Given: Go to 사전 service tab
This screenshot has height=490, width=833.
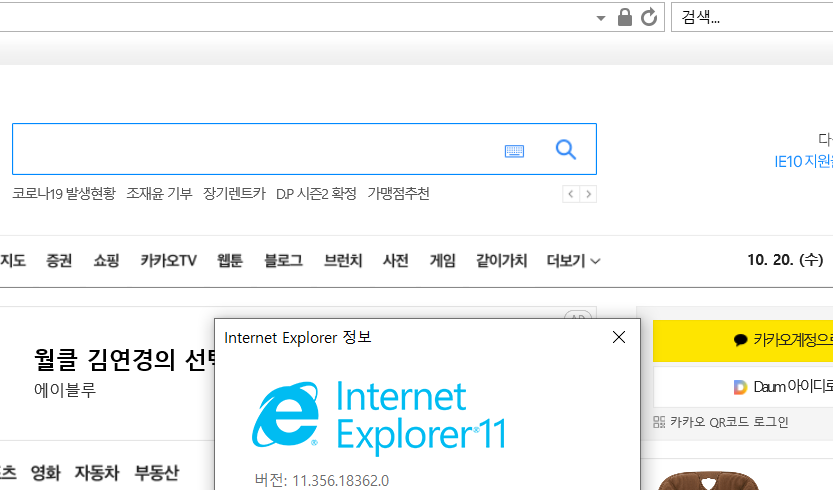Looking at the screenshot, I should tap(396, 260).
